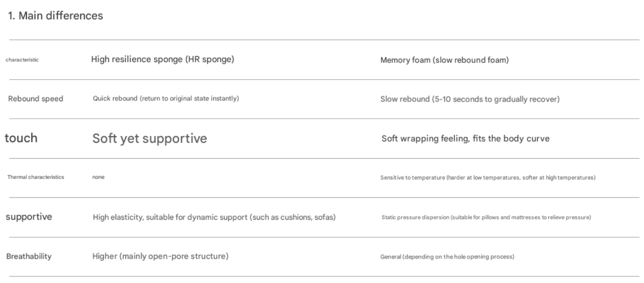Click the 'characteristic' header cell
644x283 pixels.
(x=22, y=60)
